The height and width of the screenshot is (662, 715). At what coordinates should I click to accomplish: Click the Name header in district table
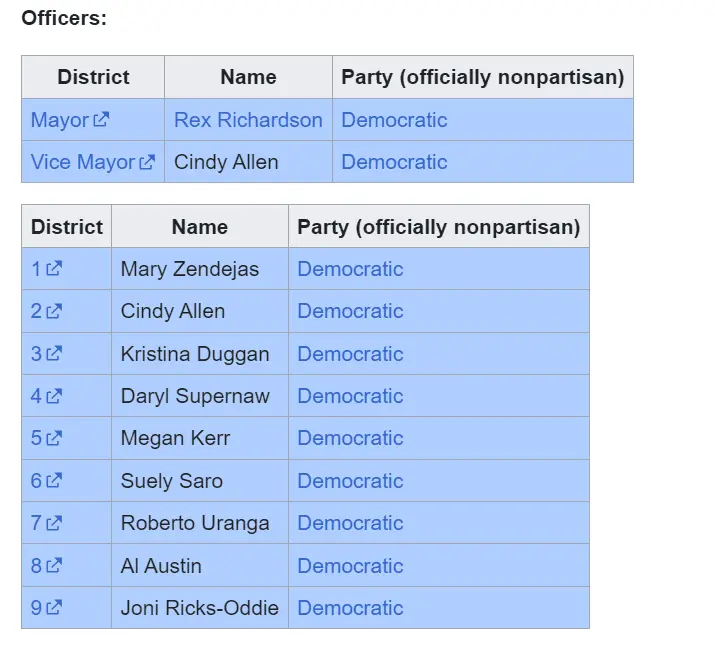click(x=199, y=227)
